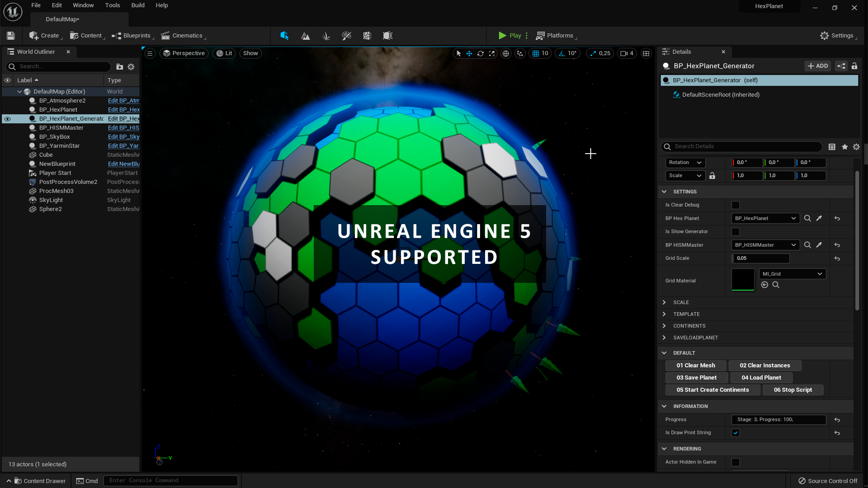Select Grid Material color swatch
The width and height of the screenshot is (868, 488).
pos(743,280)
